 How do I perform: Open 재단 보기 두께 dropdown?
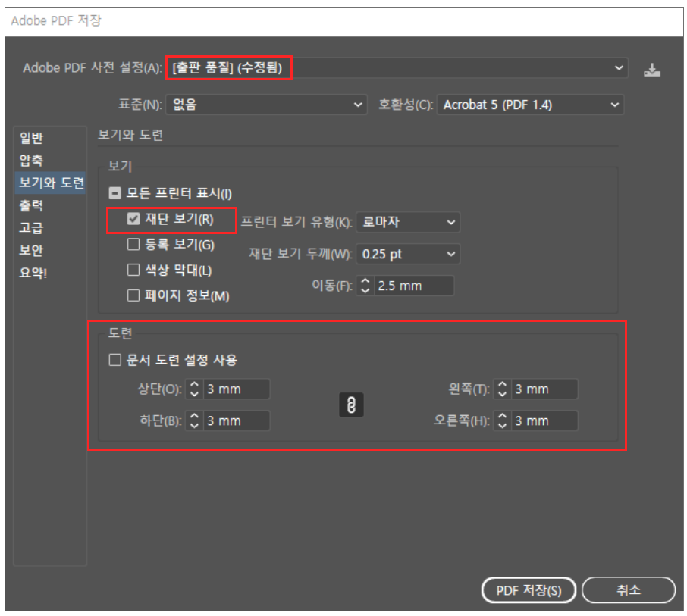[408, 254]
